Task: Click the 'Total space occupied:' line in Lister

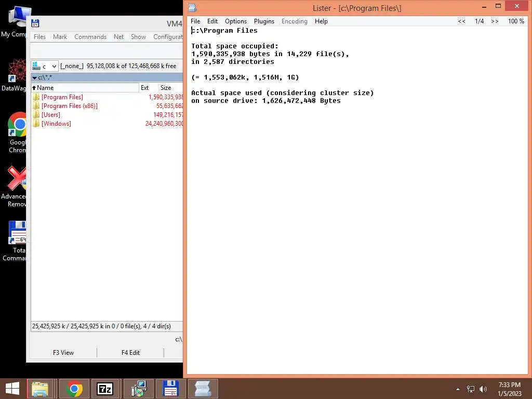Action: (235, 46)
